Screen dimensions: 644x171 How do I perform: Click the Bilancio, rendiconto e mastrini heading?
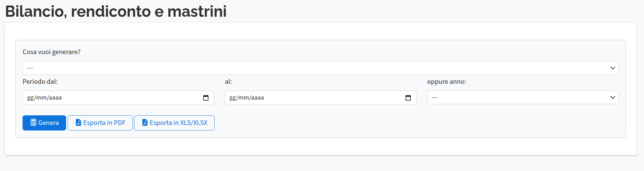click(x=116, y=11)
